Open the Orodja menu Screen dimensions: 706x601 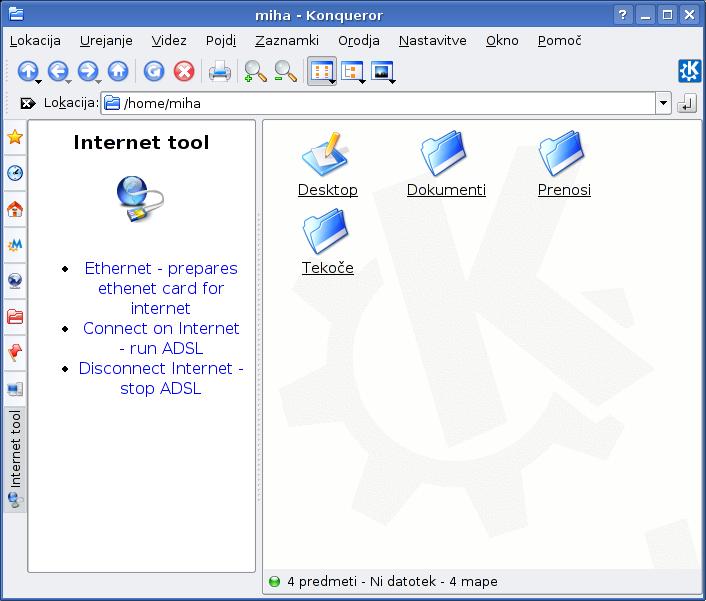(x=359, y=41)
